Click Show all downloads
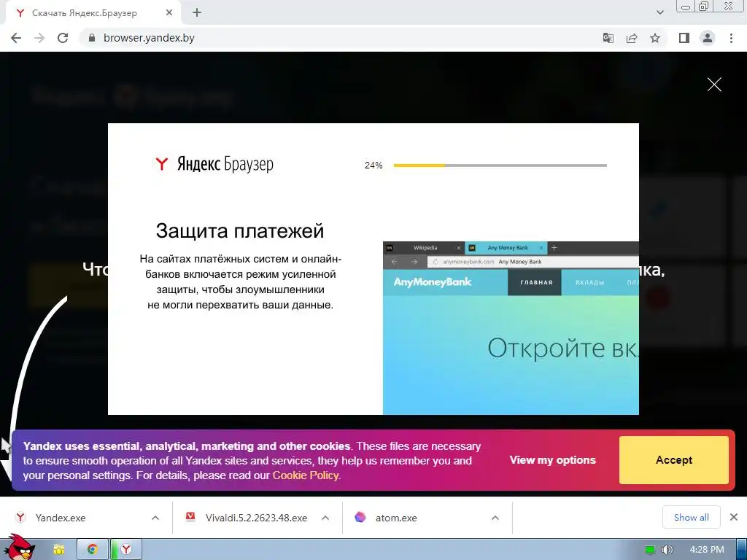 point(691,517)
